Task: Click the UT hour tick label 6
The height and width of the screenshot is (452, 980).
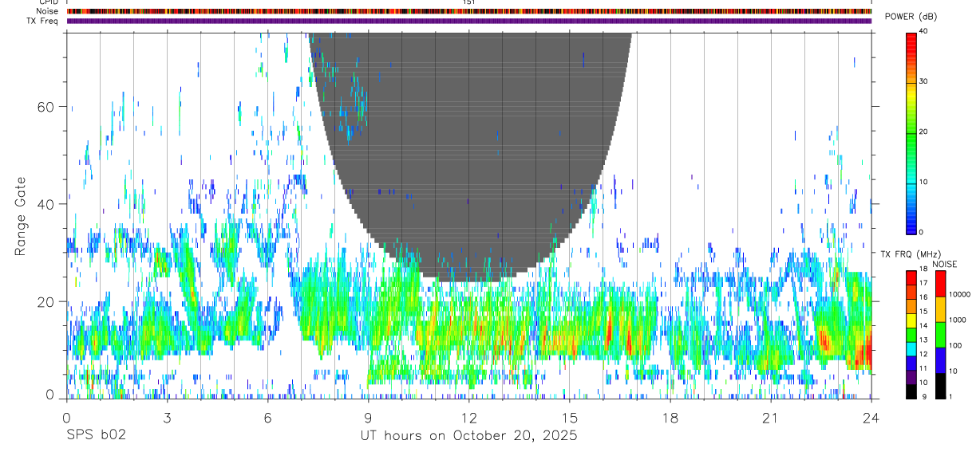Action: click(x=268, y=417)
